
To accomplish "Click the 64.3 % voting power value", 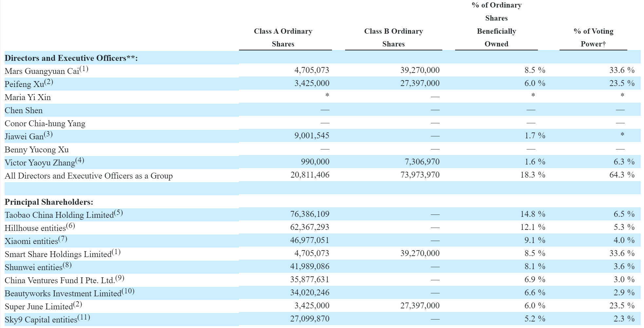I will (622, 175).
